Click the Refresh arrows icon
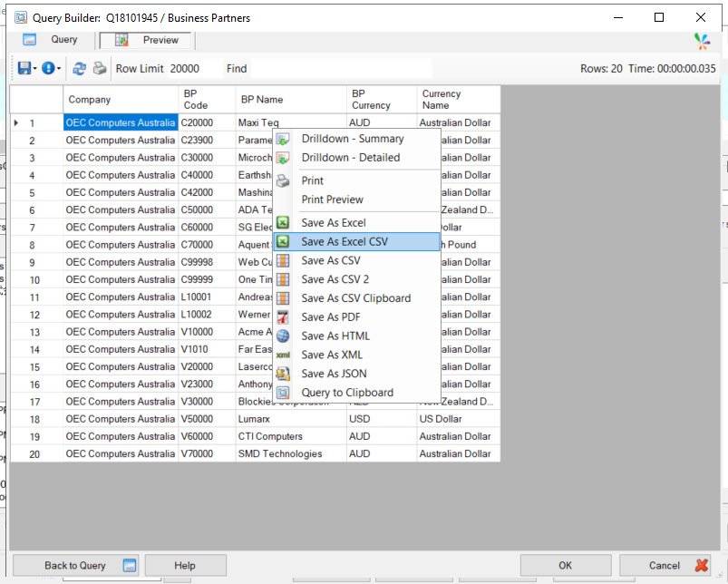This screenshot has width=728, height=584. point(80,69)
